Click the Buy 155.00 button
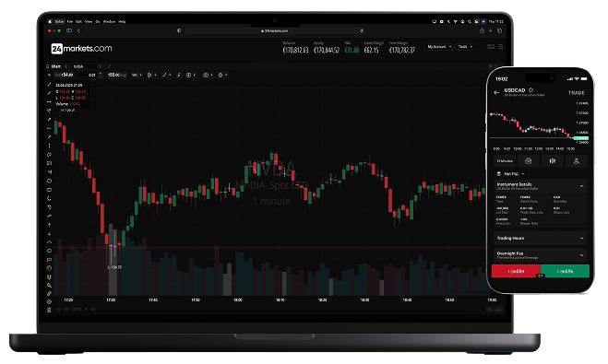The height and width of the screenshot is (364, 608). point(117,75)
